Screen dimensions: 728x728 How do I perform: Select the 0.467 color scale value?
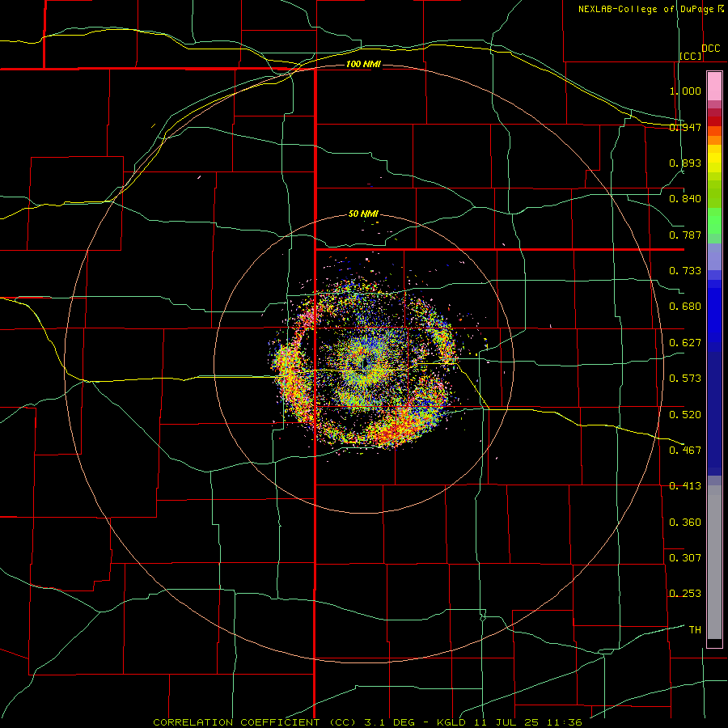685,451
